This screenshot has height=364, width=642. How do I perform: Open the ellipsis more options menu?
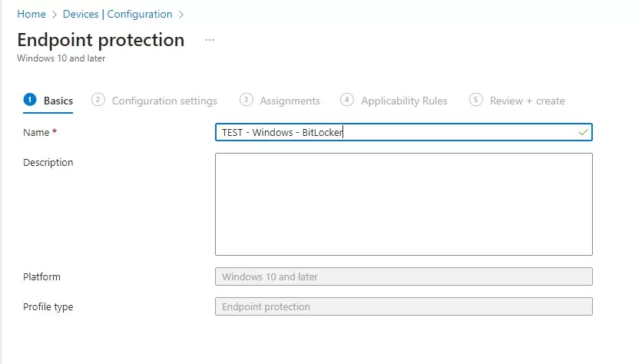(x=209, y=40)
